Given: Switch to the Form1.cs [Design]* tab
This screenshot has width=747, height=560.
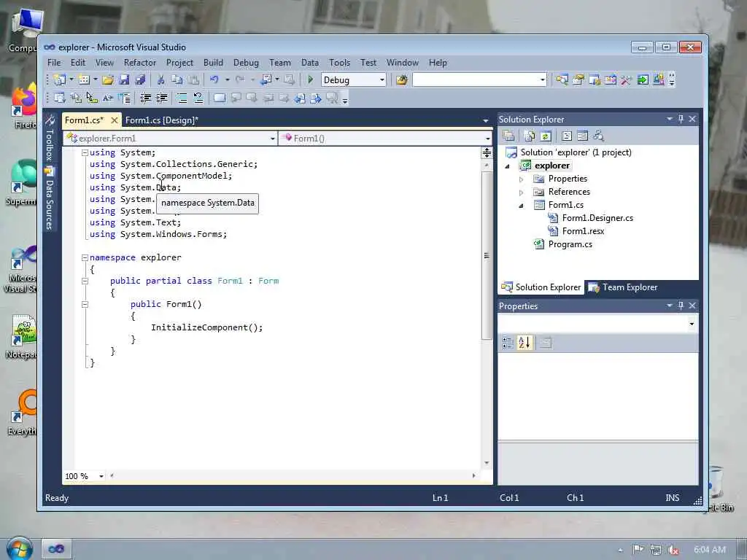Looking at the screenshot, I should tap(161, 120).
